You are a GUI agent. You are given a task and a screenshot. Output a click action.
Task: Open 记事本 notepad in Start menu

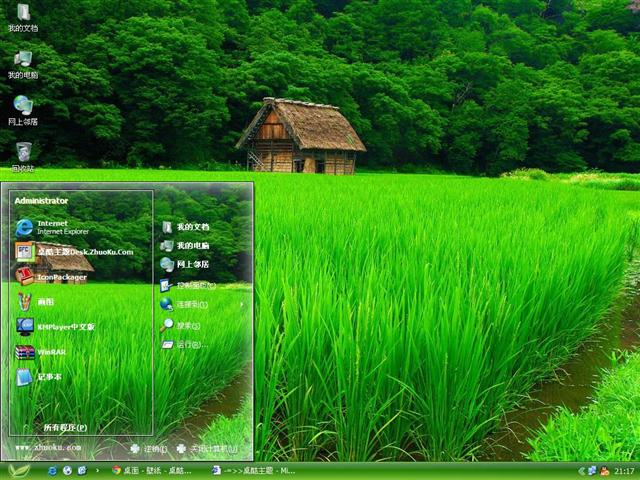pos(38,377)
